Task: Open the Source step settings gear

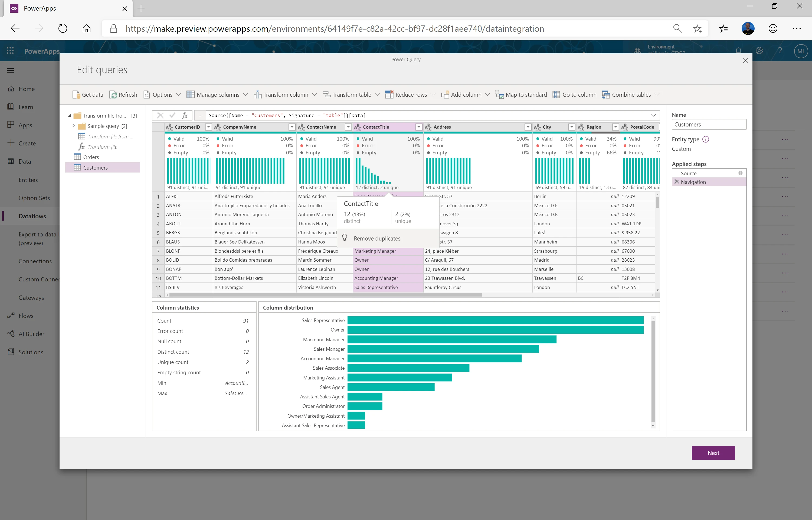Action: pyautogui.click(x=740, y=173)
